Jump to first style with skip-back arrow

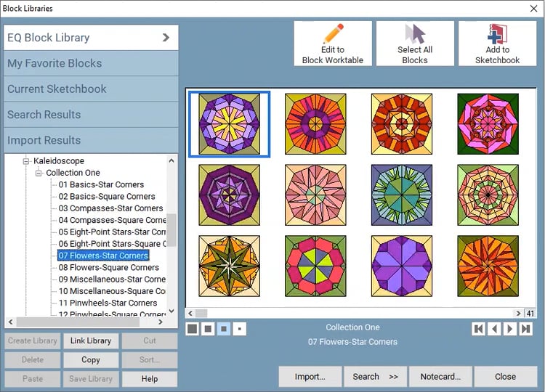pyautogui.click(x=479, y=328)
